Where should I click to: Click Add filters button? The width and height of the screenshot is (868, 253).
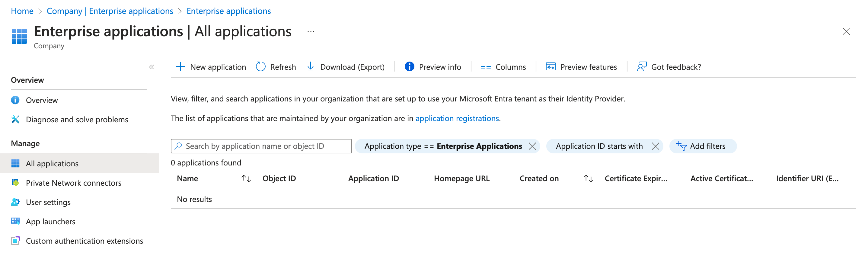coord(702,146)
